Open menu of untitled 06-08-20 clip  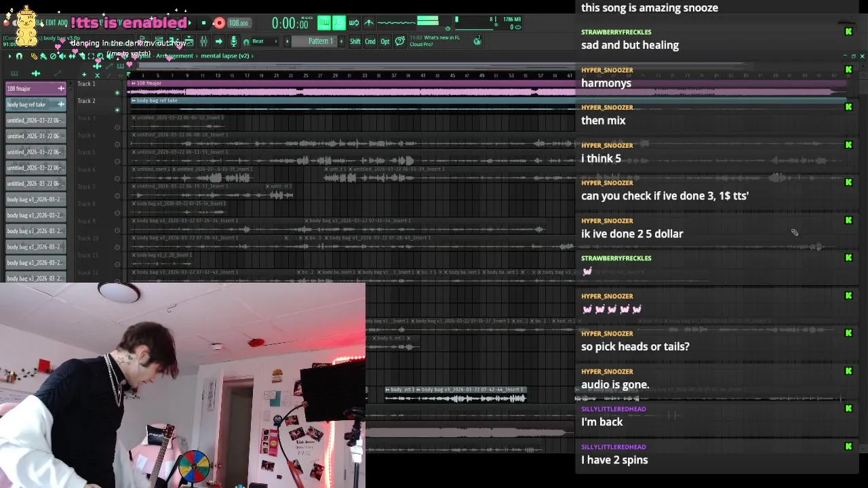(x=134, y=135)
